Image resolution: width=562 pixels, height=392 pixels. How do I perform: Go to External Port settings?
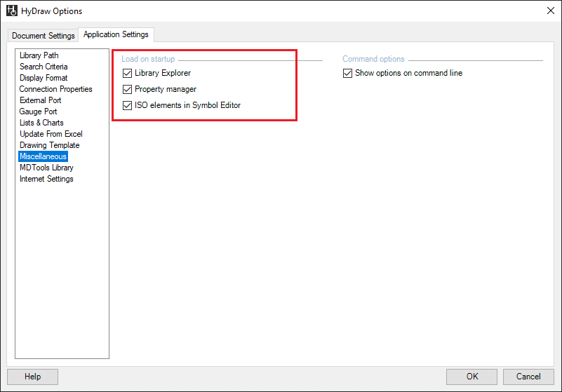tap(41, 100)
